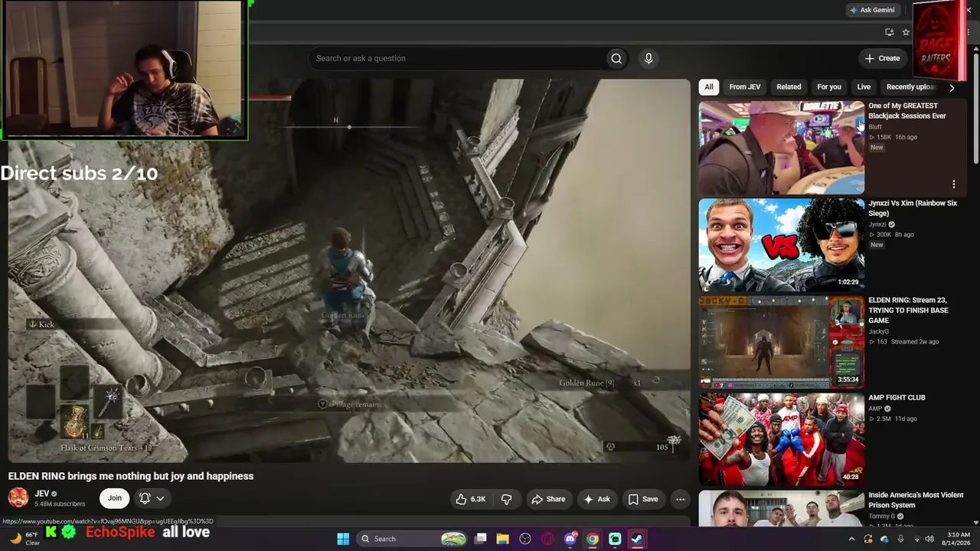
Task: Select the Related filter chip
Action: click(x=789, y=87)
